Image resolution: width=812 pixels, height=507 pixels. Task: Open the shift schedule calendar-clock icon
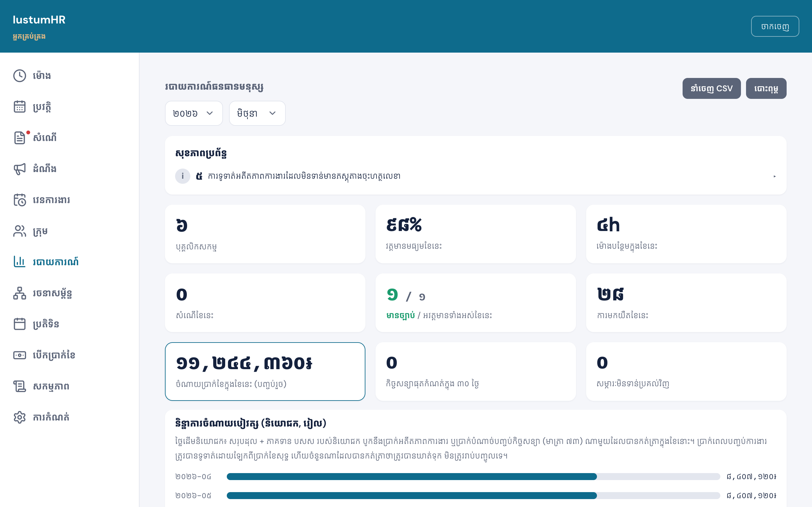(19, 200)
